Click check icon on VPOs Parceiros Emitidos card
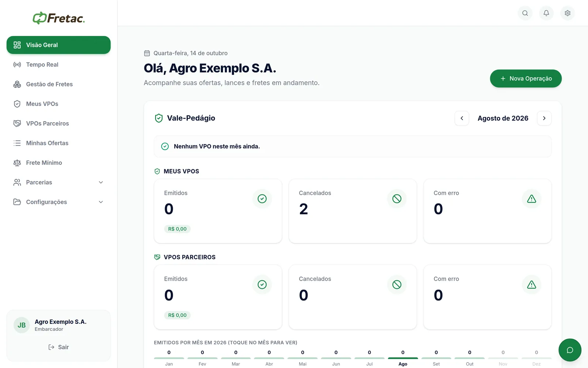 tap(262, 284)
